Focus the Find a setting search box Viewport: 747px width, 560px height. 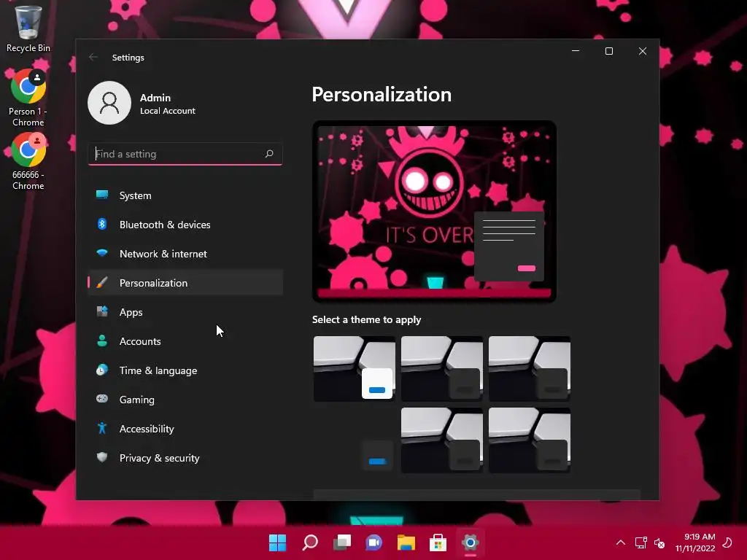pos(185,154)
